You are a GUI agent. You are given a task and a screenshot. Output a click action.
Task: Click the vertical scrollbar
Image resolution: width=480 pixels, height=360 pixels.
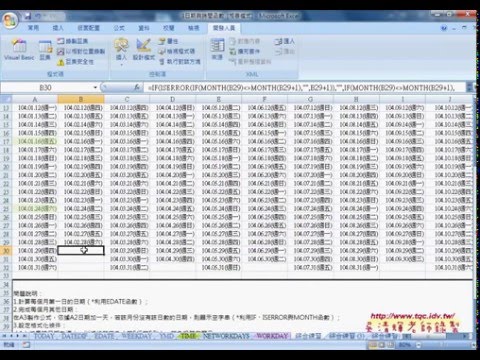tap(475, 213)
